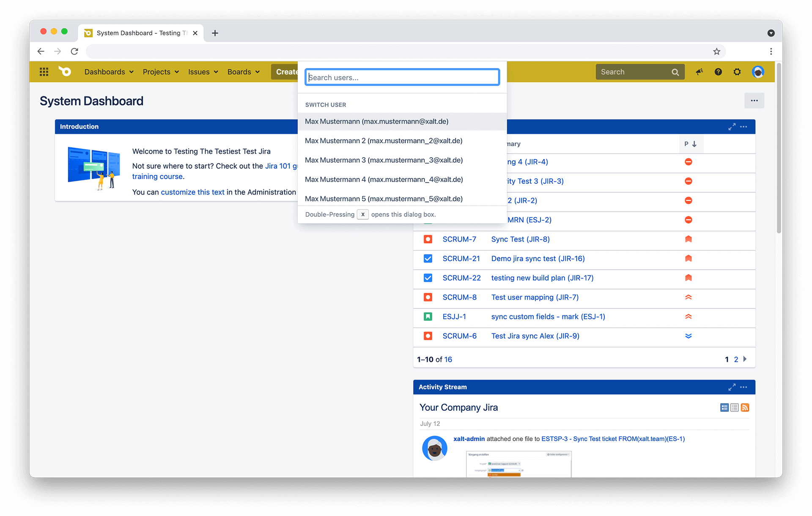Open the Dashboards menu

(x=108, y=72)
